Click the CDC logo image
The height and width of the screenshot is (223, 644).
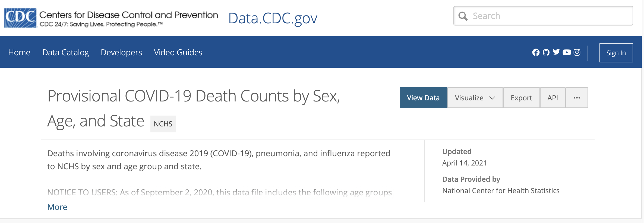pos(20,18)
